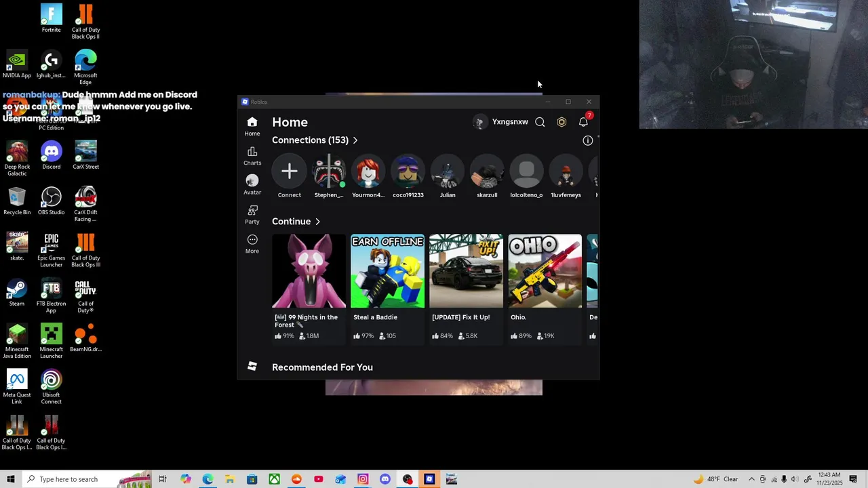
Task: Open the taskbar microphone icon
Action: (x=785, y=479)
